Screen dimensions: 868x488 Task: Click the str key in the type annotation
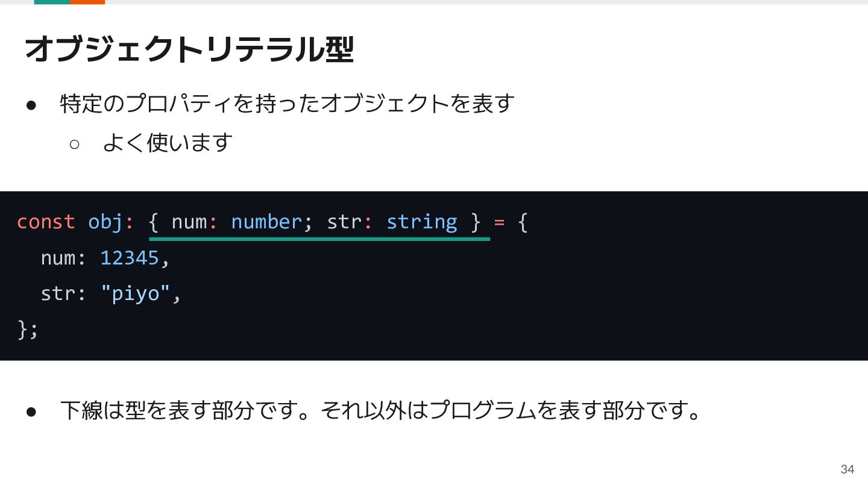tap(345, 222)
